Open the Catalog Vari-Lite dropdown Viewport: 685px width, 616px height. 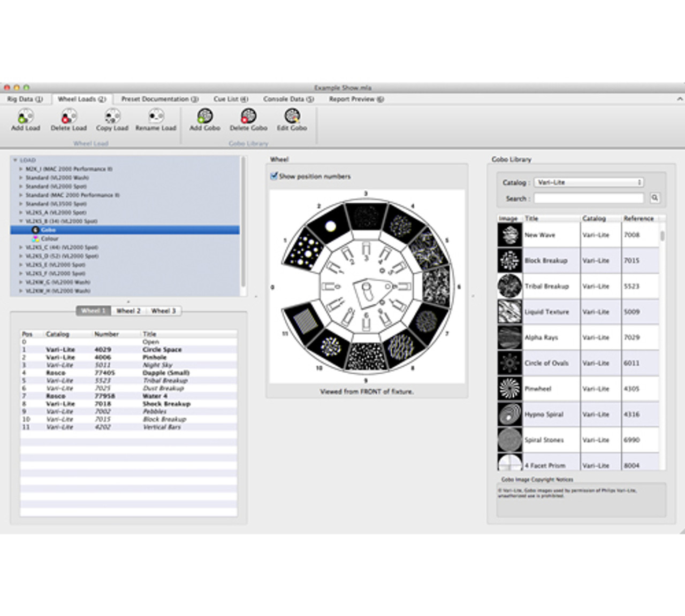588,182
